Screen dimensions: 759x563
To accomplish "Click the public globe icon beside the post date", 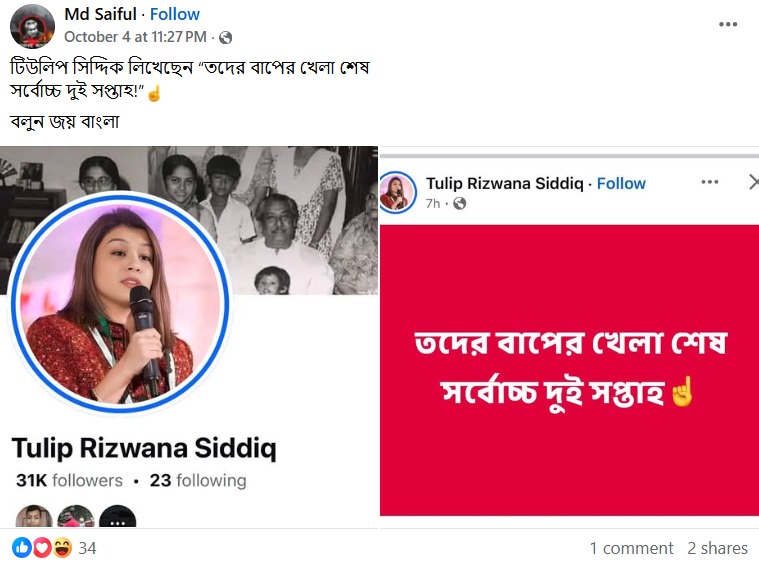I will [x=225, y=37].
